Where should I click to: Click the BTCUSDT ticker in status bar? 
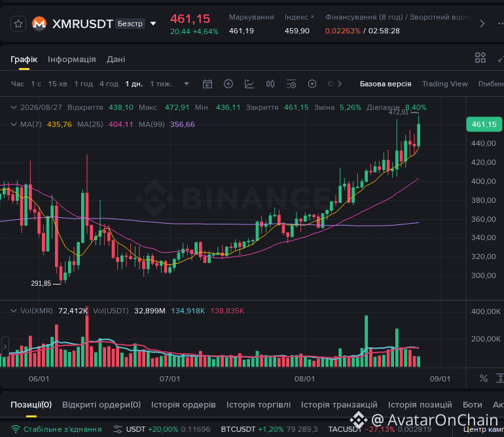pos(270,429)
